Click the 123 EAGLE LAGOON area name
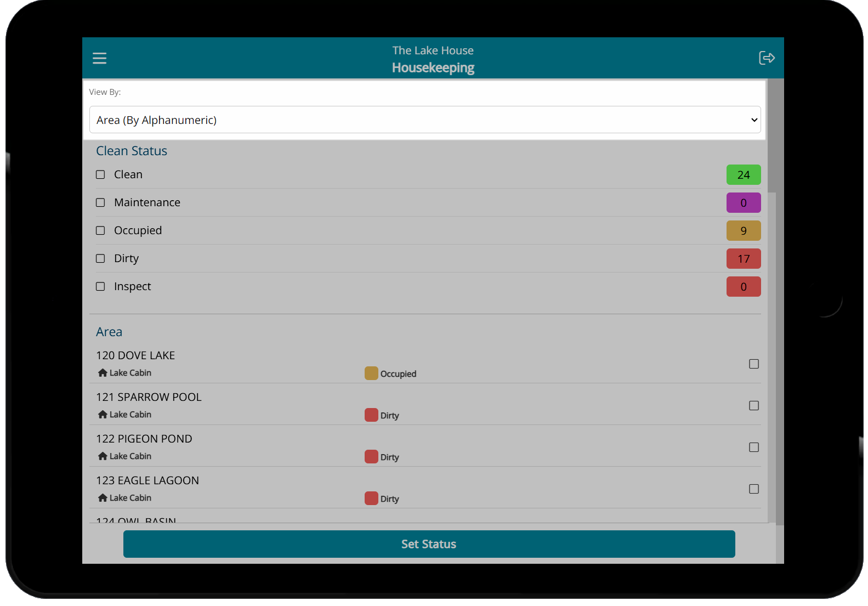The image size is (868, 606). [x=147, y=480]
